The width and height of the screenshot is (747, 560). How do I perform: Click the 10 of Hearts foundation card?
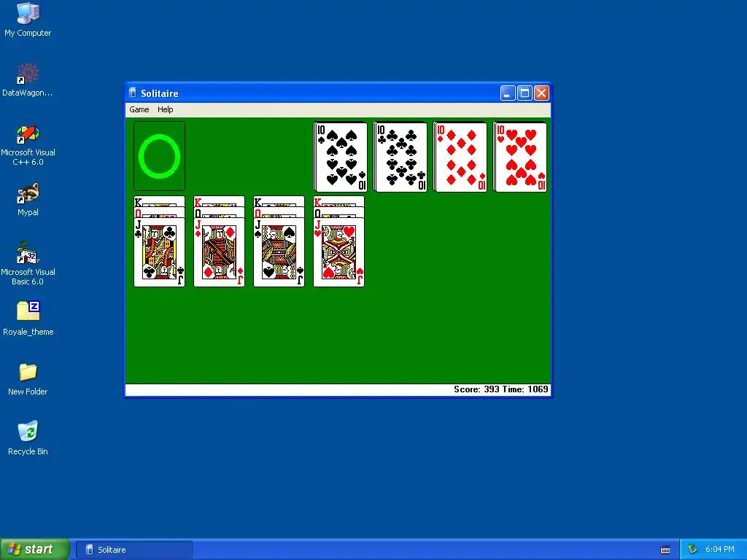(x=520, y=157)
